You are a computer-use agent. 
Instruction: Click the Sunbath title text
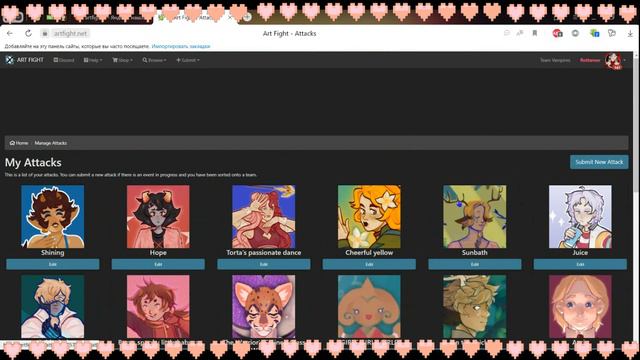pos(475,253)
